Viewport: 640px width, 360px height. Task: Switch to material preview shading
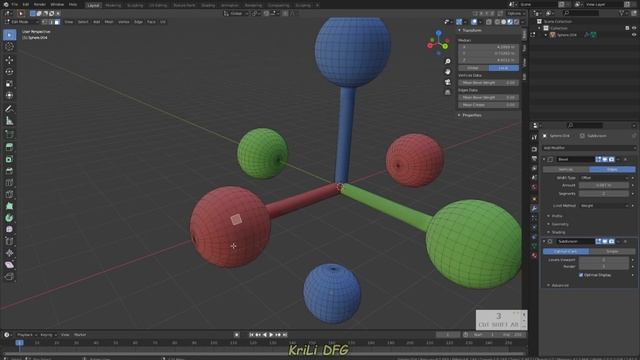[510, 22]
